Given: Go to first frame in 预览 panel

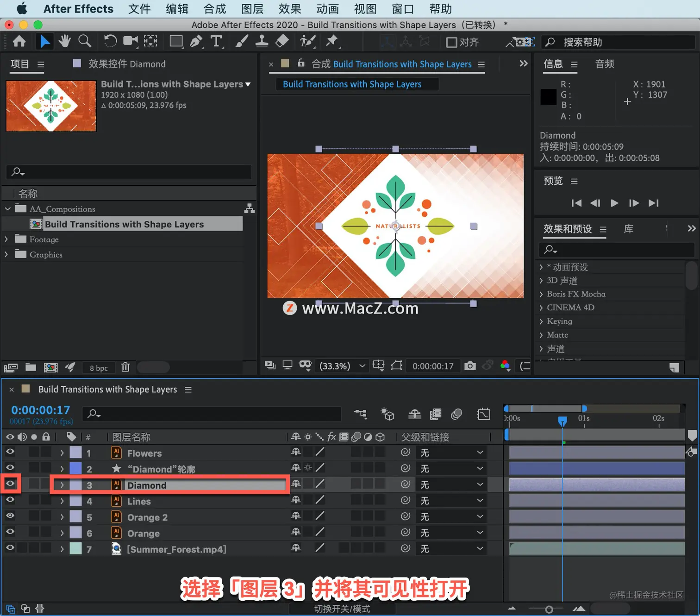Looking at the screenshot, I should click(576, 203).
